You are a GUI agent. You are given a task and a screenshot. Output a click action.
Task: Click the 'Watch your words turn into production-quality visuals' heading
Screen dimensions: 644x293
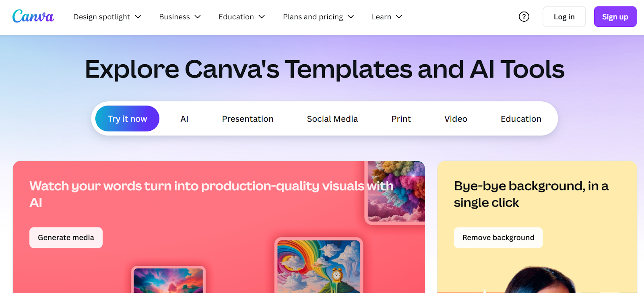point(211,194)
